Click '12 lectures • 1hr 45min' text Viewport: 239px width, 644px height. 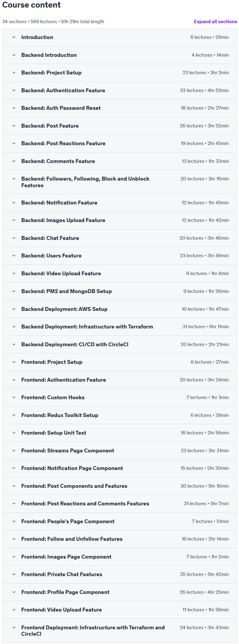pyautogui.click(x=205, y=203)
